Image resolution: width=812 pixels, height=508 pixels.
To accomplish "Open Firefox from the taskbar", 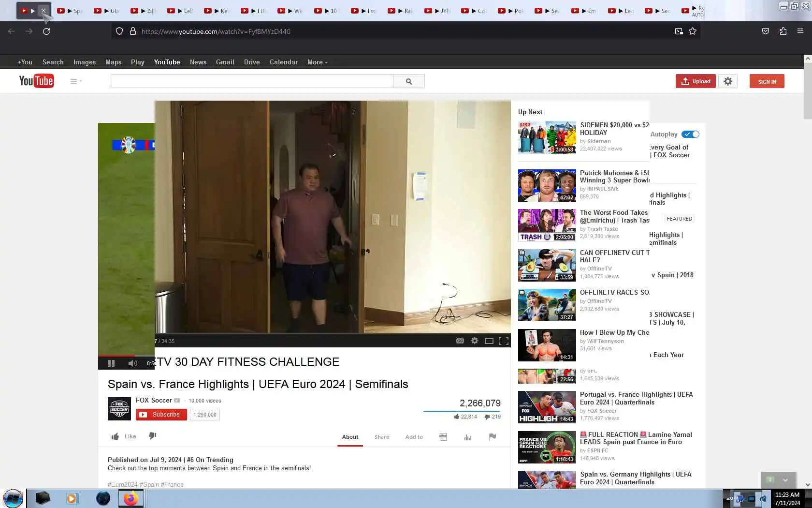I will (130, 498).
